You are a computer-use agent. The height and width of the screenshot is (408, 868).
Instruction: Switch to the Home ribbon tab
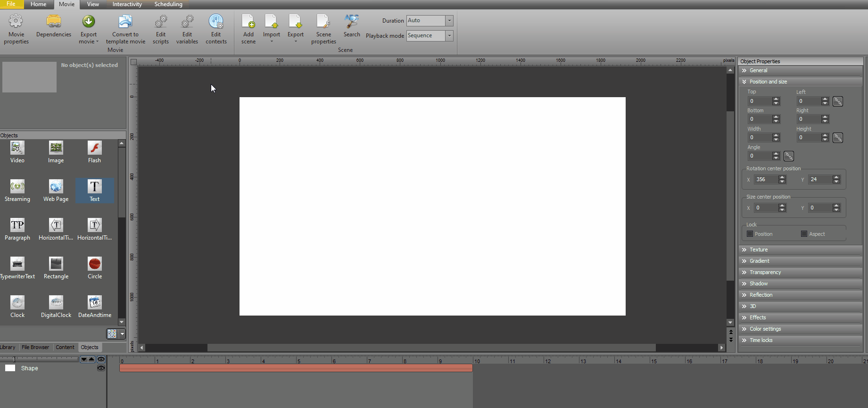[38, 4]
